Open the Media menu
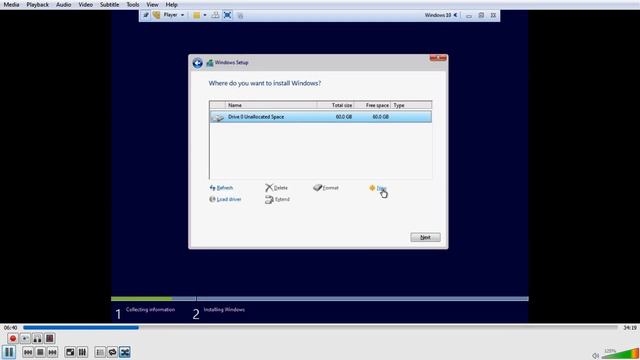Image resolution: width=640 pixels, height=360 pixels. pyautogui.click(x=11, y=4)
